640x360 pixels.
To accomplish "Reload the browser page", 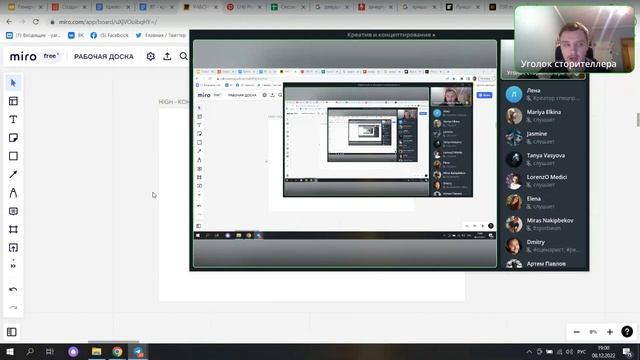I will [x=36, y=22].
